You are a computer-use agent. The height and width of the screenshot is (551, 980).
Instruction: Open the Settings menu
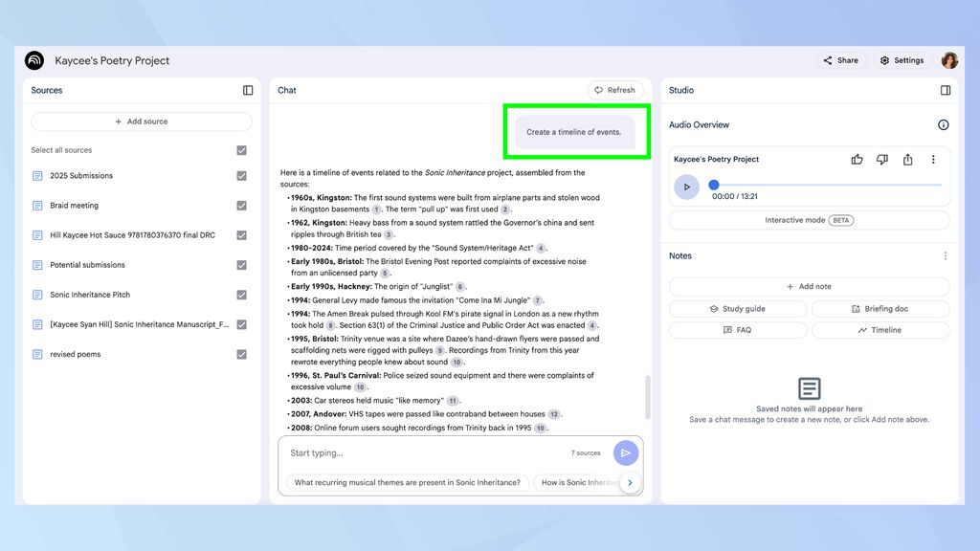coord(901,60)
